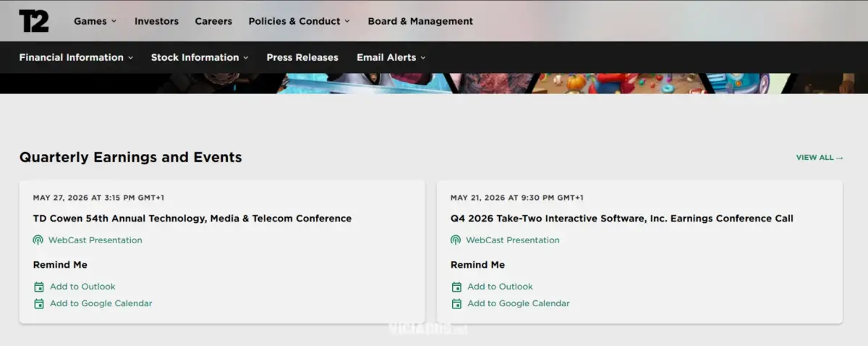Click the VIEW ALL link
Viewport: 868px width, 346px height.
coord(820,157)
